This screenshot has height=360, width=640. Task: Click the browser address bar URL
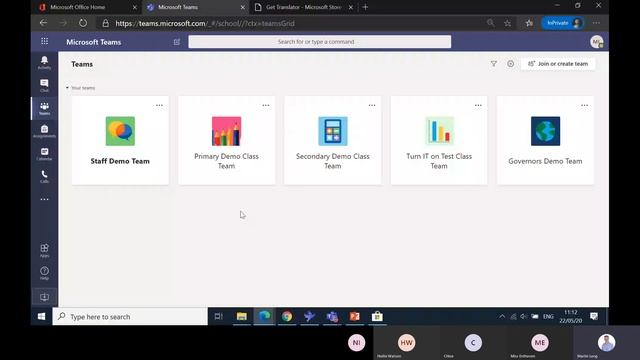[x=205, y=23]
